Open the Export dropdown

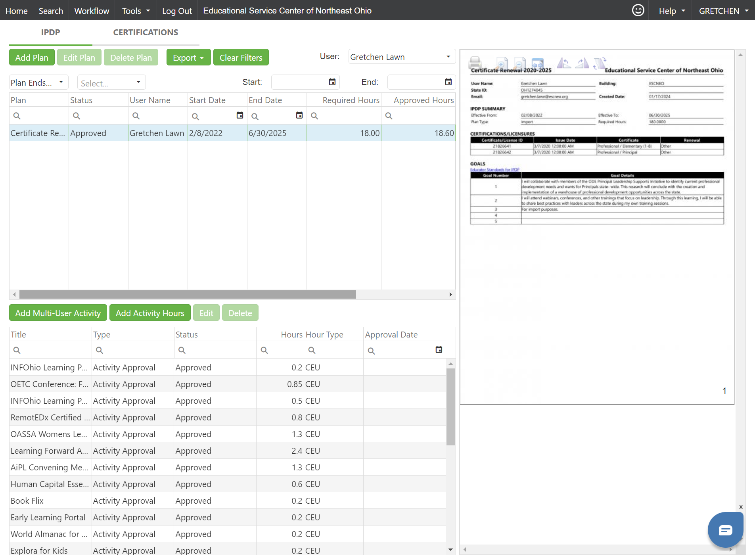188,58
